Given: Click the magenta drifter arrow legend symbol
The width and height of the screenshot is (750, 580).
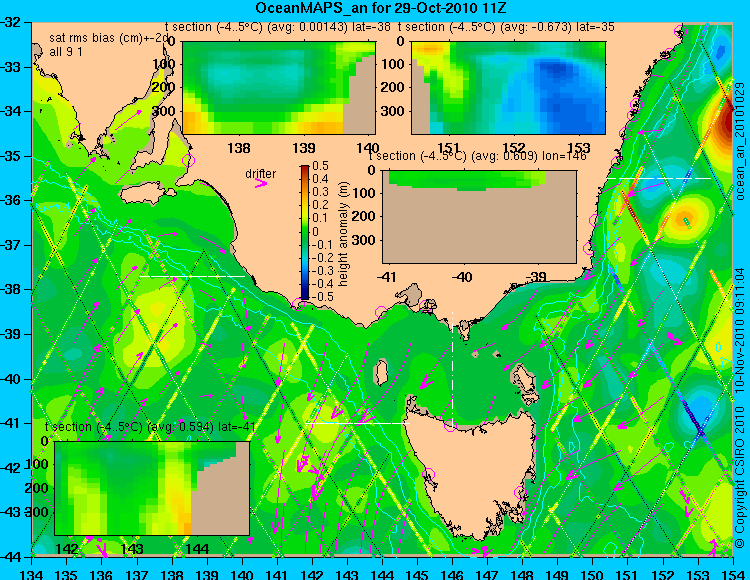Looking at the screenshot, I should [261, 184].
